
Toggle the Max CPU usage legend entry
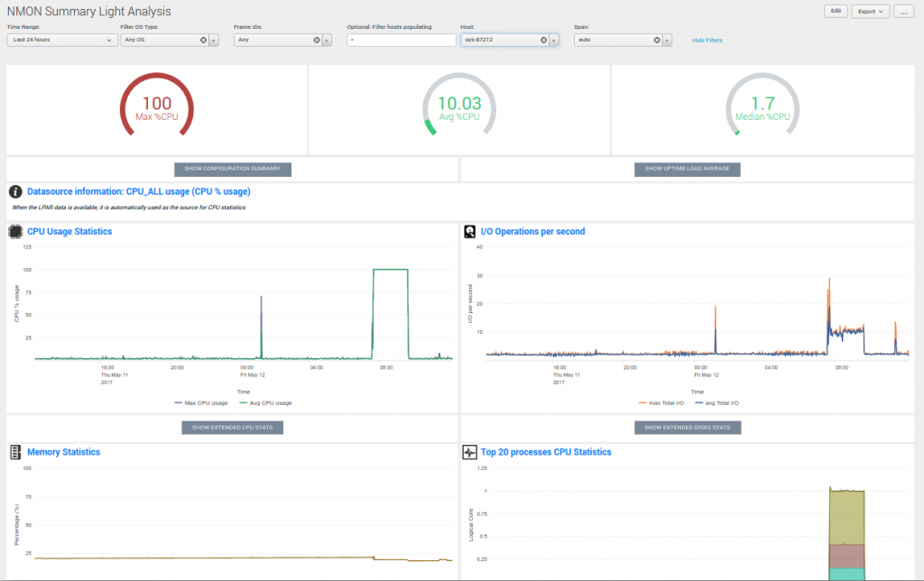(x=200, y=402)
